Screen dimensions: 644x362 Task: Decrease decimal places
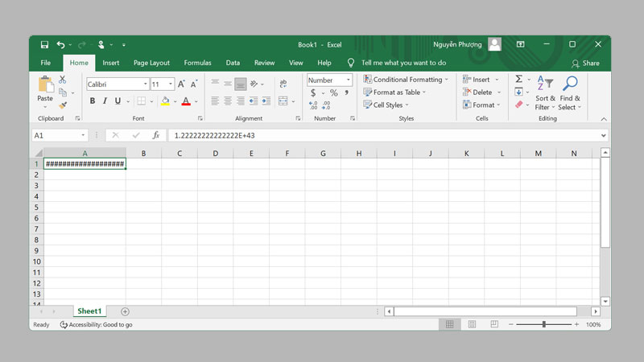326,105
